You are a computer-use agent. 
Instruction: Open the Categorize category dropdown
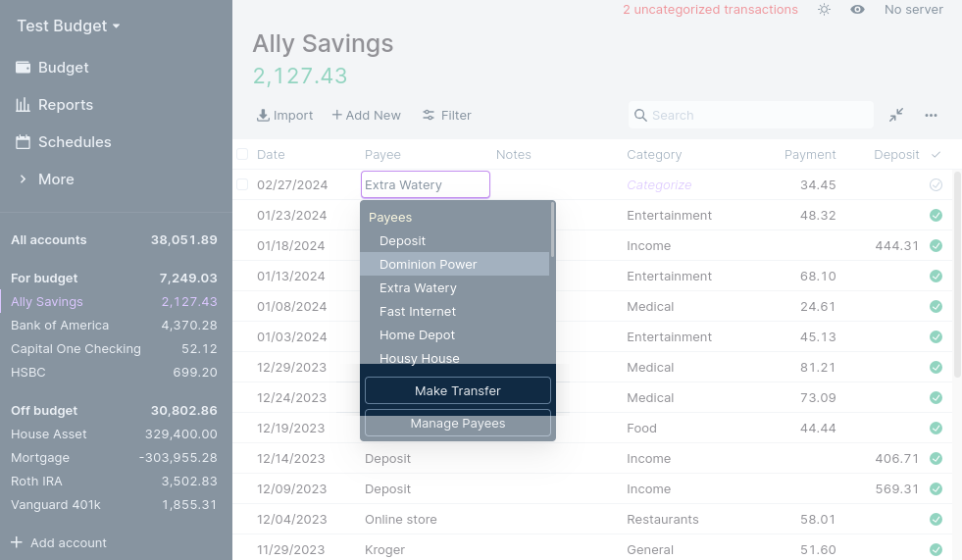[x=659, y=184]
